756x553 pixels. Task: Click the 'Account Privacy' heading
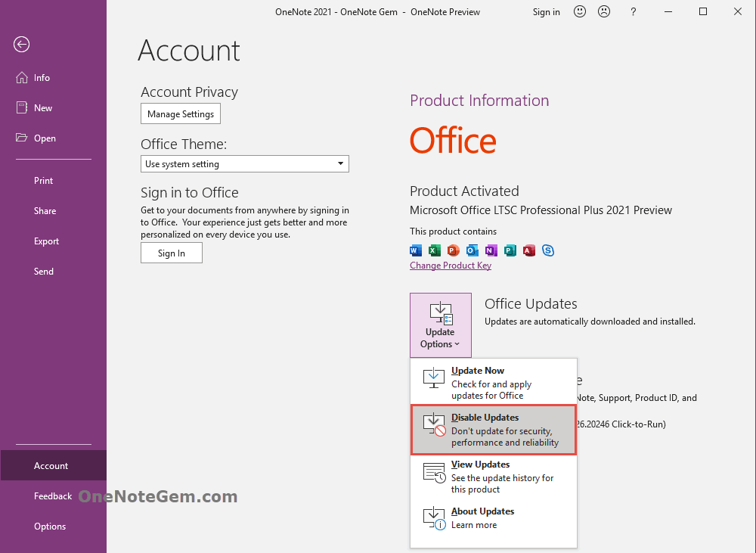190,92
